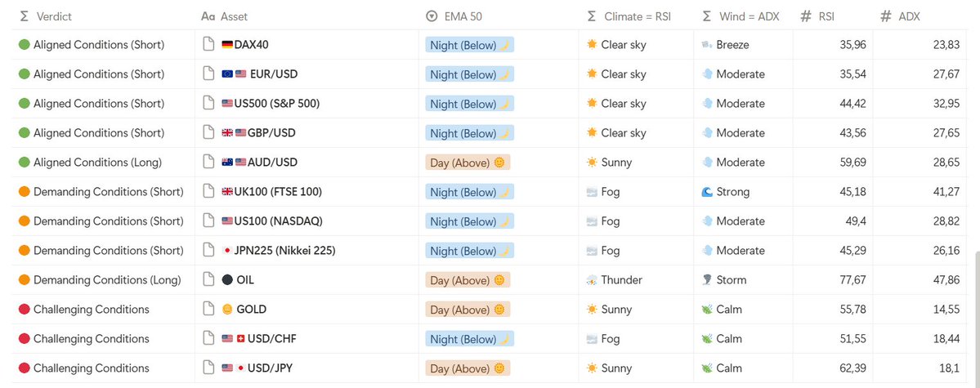The image size is (980, 388).
Task: Open Night (Below) tag dropdown for DAX40
Action: coord(469,45)
